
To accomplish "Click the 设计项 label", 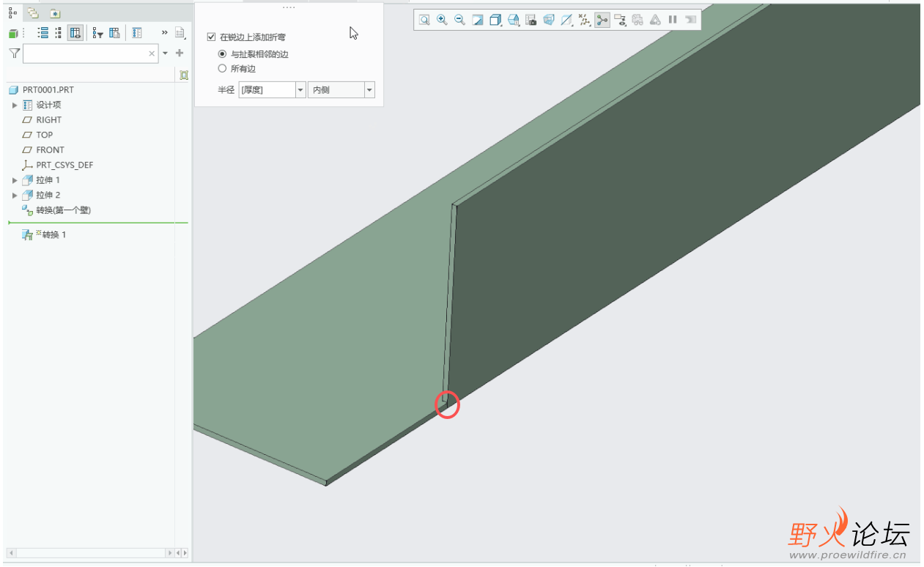I will tap(48, 105).
